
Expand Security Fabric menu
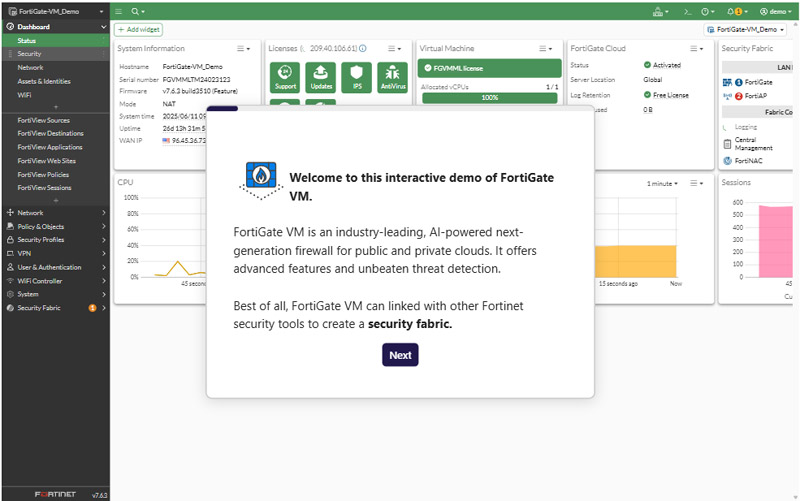click(56, 308)
